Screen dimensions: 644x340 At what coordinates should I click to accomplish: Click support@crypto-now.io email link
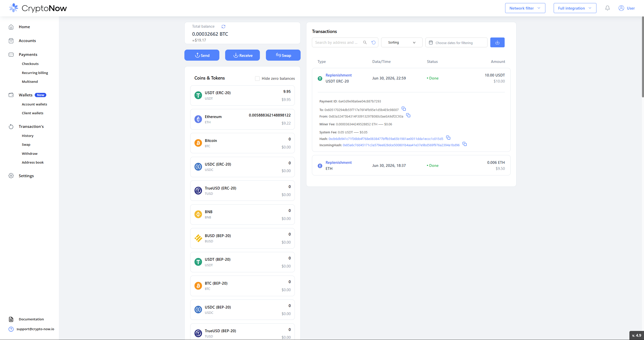pyautogui.click(x=35, y=329)
